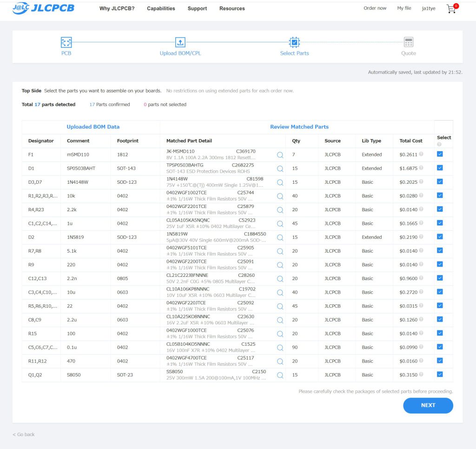Click the PCB step icon

[x=66, y=43]
